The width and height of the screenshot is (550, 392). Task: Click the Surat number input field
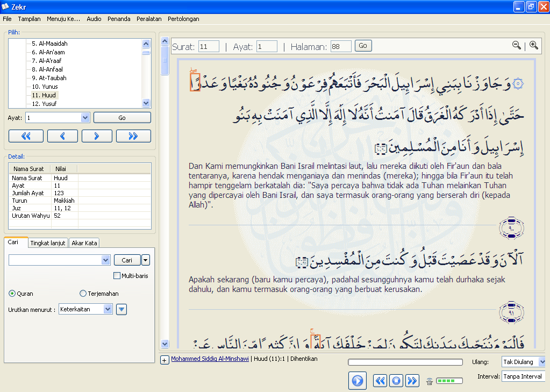209,46
